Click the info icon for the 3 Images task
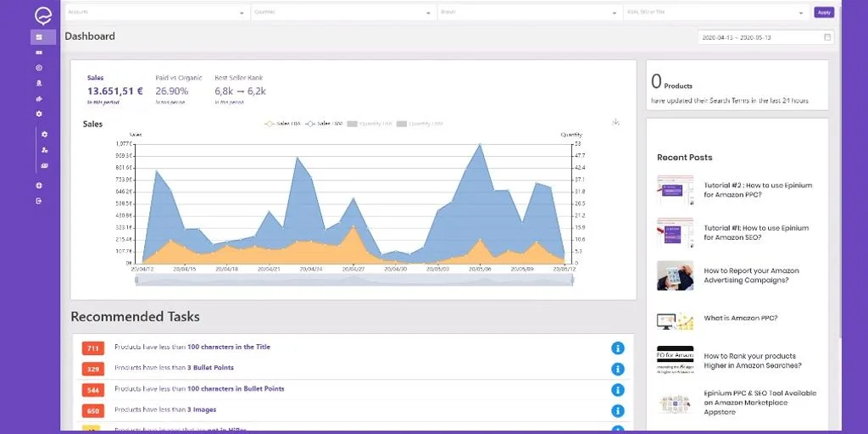The height and width of the screenshot is (434, 868). tap(618, 411)
